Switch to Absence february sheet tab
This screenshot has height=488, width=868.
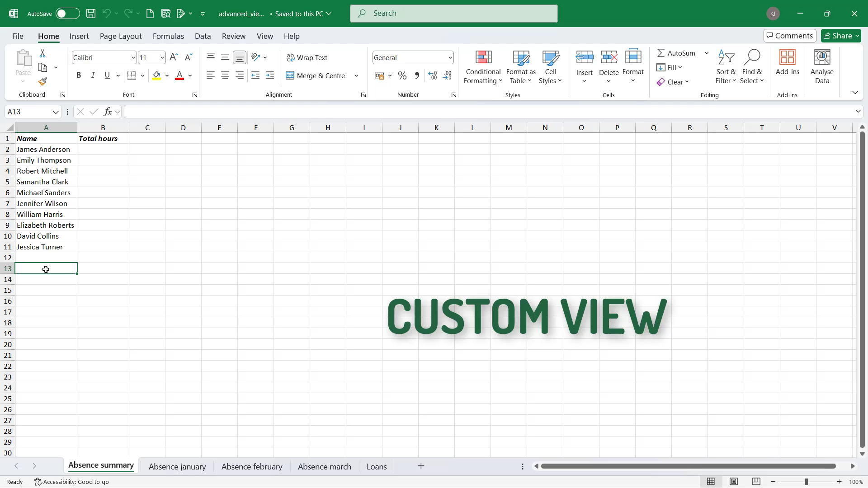click(252, 466)
